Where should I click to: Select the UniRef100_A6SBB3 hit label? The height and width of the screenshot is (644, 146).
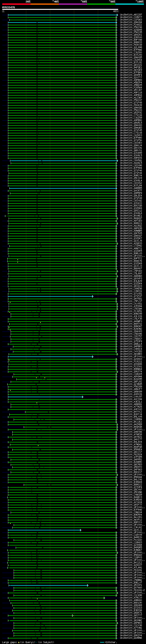131,354
